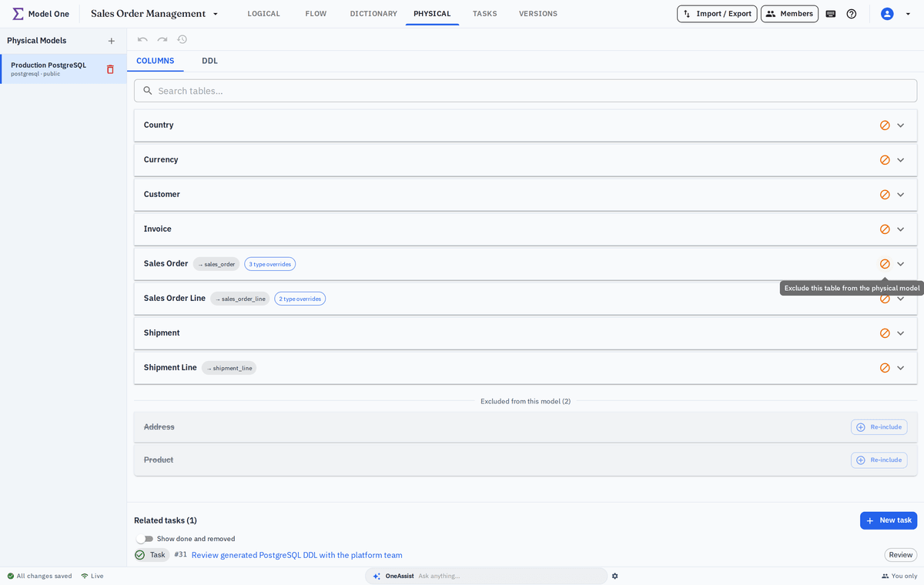Open the TASKS tab
This screenshot has width=924, height=585.
point(484,14)
